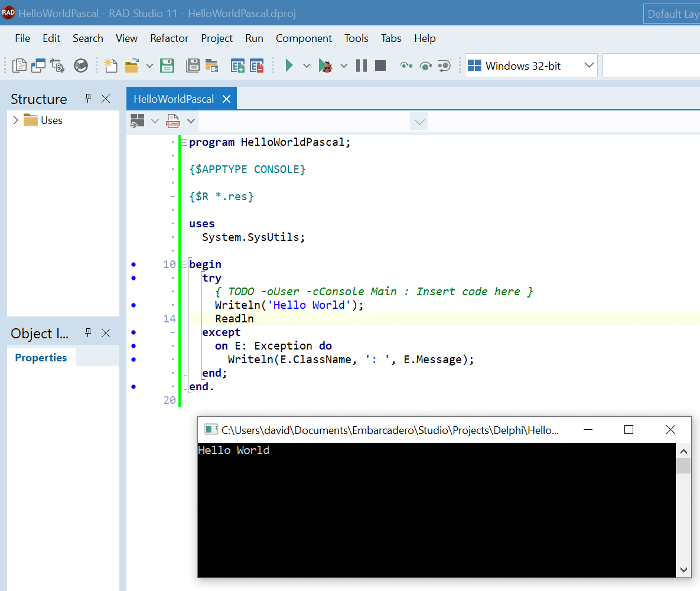700x591 pixels.
Task: Open dropdown beside editor print-like icon
Action: click(191, 121)
